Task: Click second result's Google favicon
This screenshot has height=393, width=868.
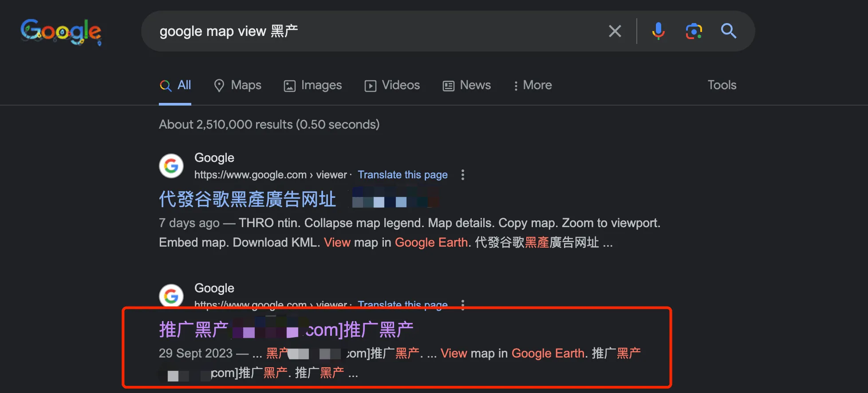Action: click(x=171, y=295)
